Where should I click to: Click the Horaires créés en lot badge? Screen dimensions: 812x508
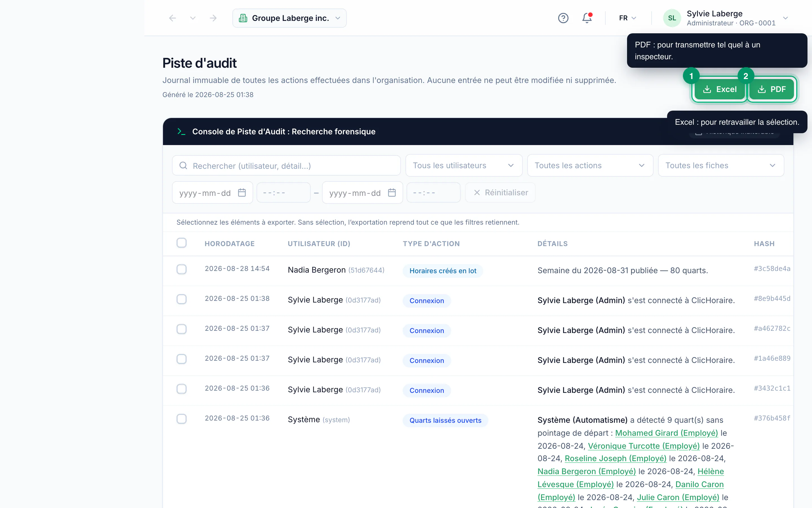[x=443, y=271]
